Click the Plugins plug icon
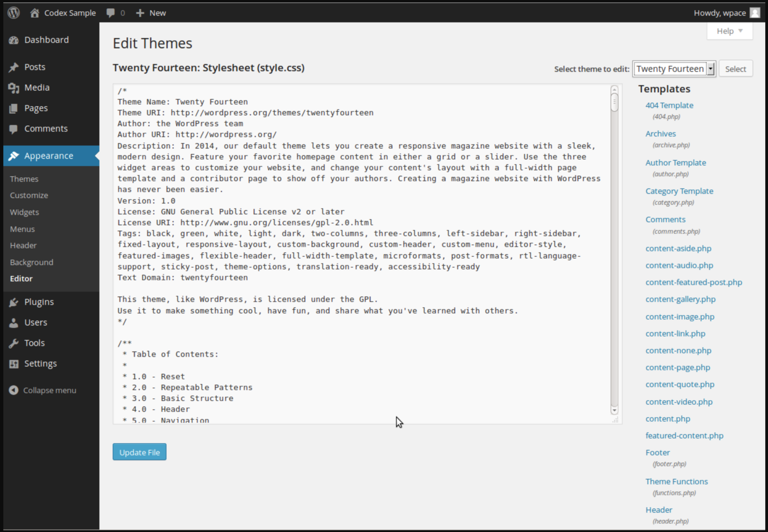The width and height of the screenshot is (768, 532). [x=14, y=302]
